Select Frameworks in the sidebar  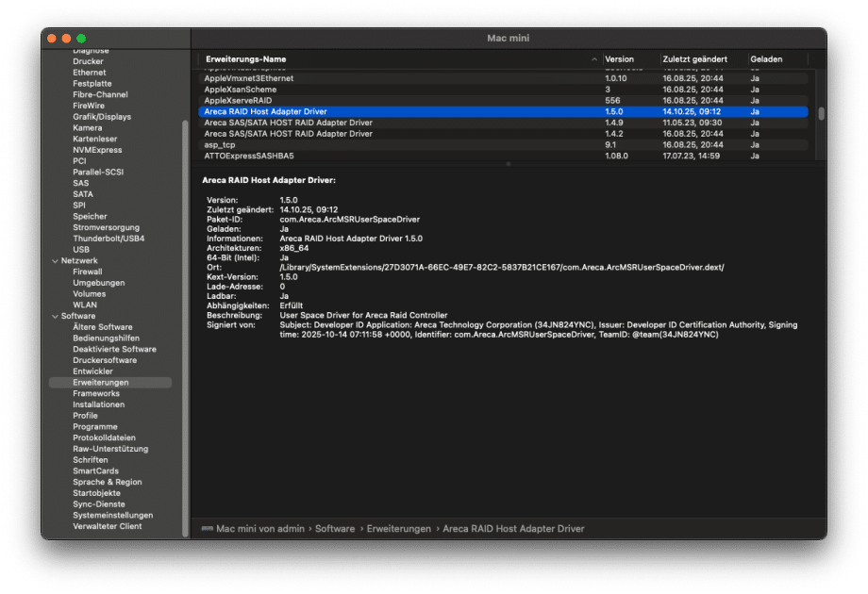coord(96,393)
